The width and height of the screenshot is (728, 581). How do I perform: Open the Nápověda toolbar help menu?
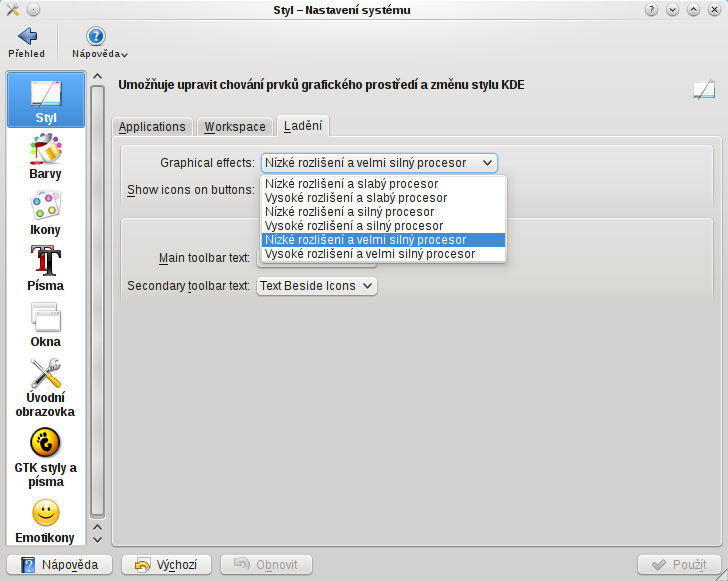98,42
